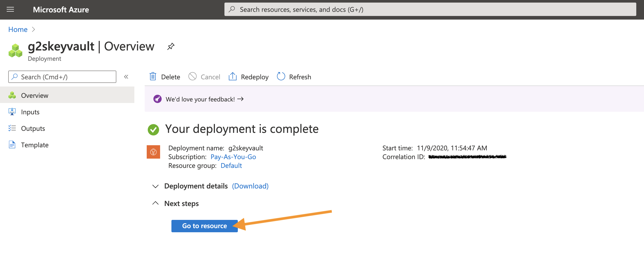The width and height of the screenshot is (644, 258).
Task: Click the 'Deployment' subtitle under title
Action: coord(44,59)
